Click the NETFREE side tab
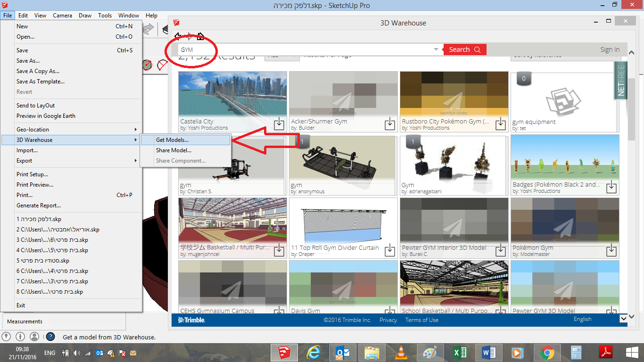The width and height of the screenshot is (644, 362). pos(620,81)
